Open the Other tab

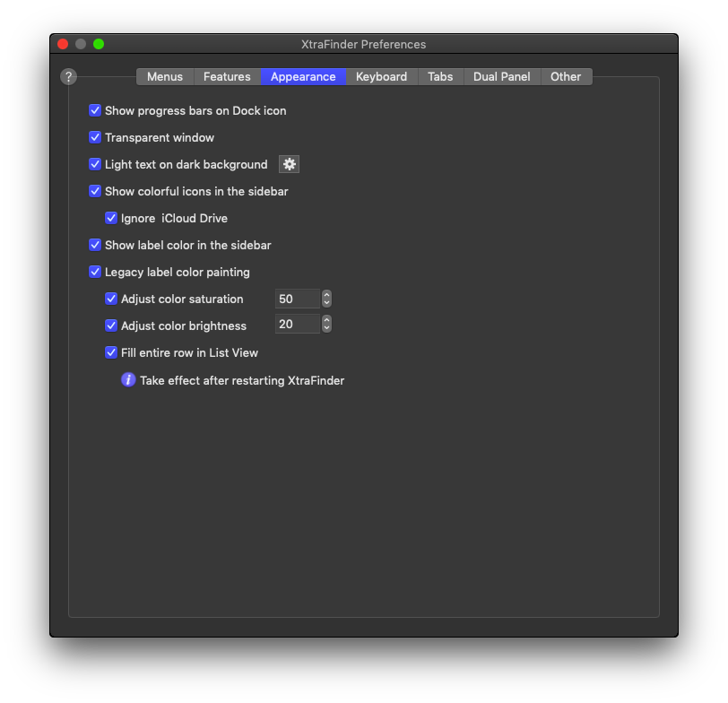[x=566, y=77]
